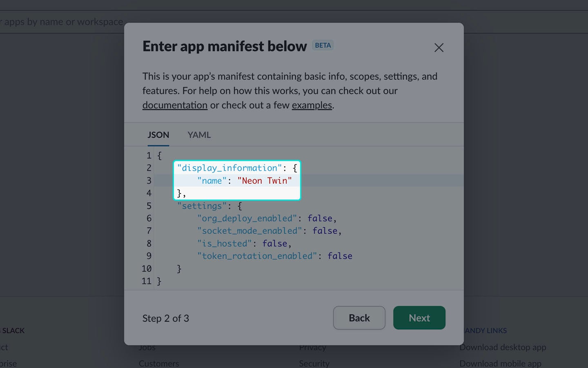Image resolution: width=588 pixels, height=368 pixels.
Task: Click the "settings" key on line 5
Action: tap(202, 206)
